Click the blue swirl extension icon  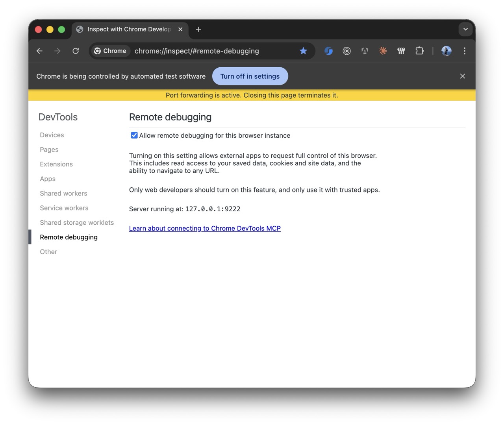click(328, 51)
